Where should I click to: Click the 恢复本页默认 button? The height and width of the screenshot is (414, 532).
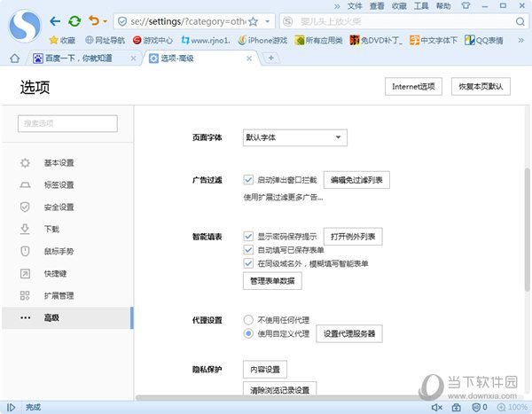pyautogui.click(x=481, y=87)
